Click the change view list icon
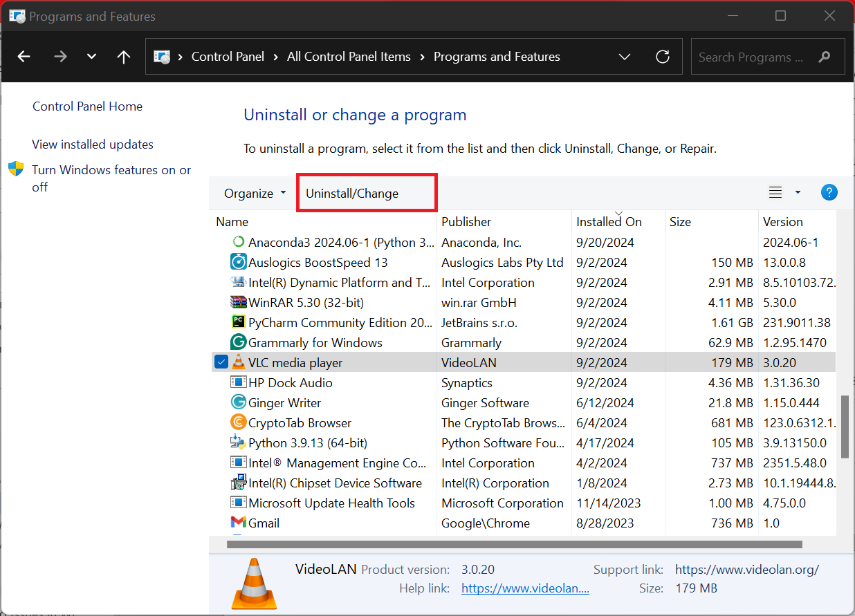 (x=775, y=193)
